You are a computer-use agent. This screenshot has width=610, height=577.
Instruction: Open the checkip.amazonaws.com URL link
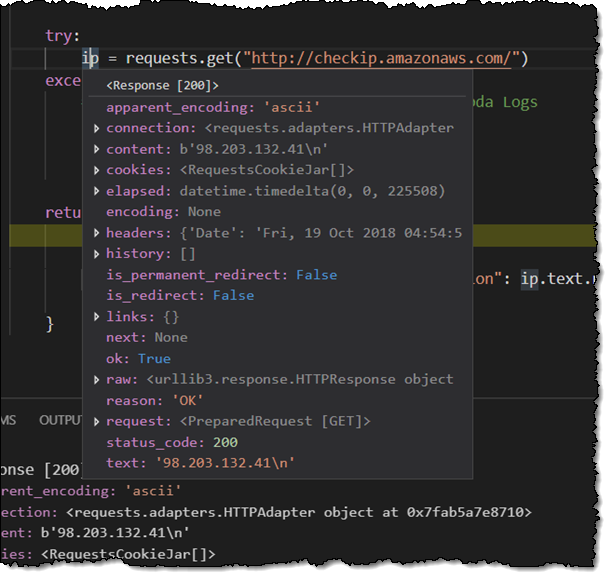tap(382, 58)
